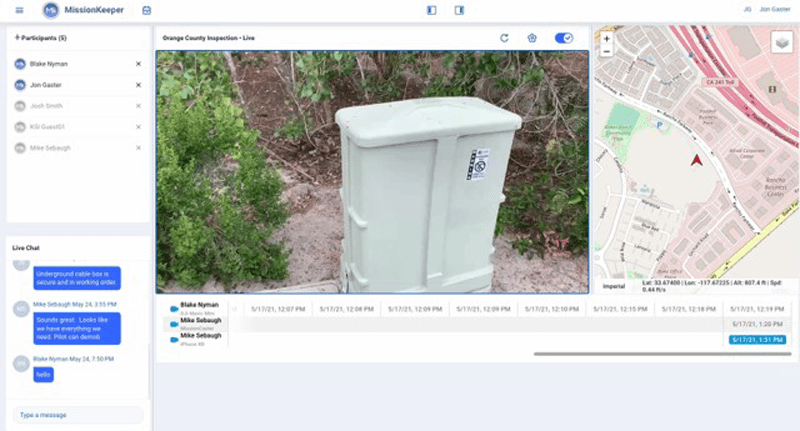Viewport: 800px width, 431px height.
Task: Click Blake Nyman's chat avatar
Action: coord(21,364)
